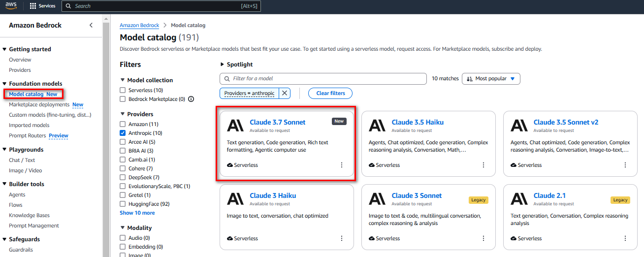The width and height of the screenshot is (644, 257).
Task: Check the Cohere (7) provider checkbox
Action: [123, 168]
